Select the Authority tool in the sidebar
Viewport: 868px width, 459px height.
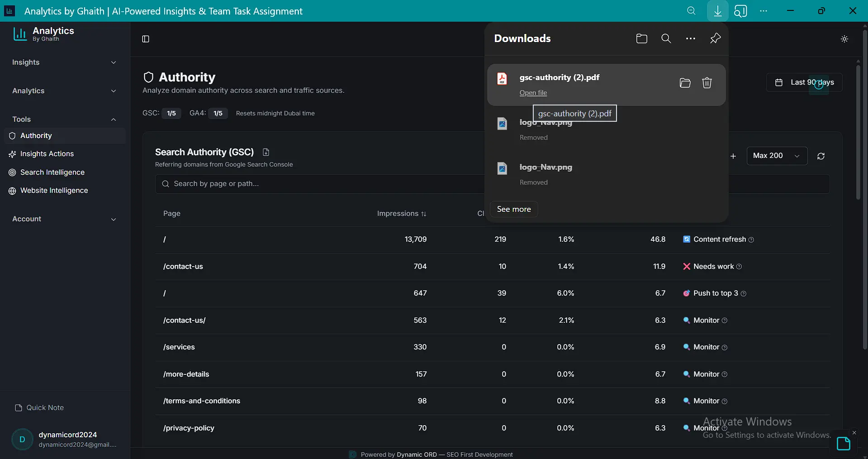click(37, 135)
